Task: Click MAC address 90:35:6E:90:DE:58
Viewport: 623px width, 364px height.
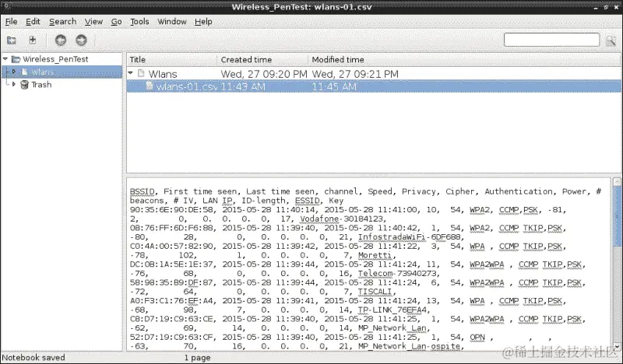Action: pyautogui.click(x=172, y=209)
